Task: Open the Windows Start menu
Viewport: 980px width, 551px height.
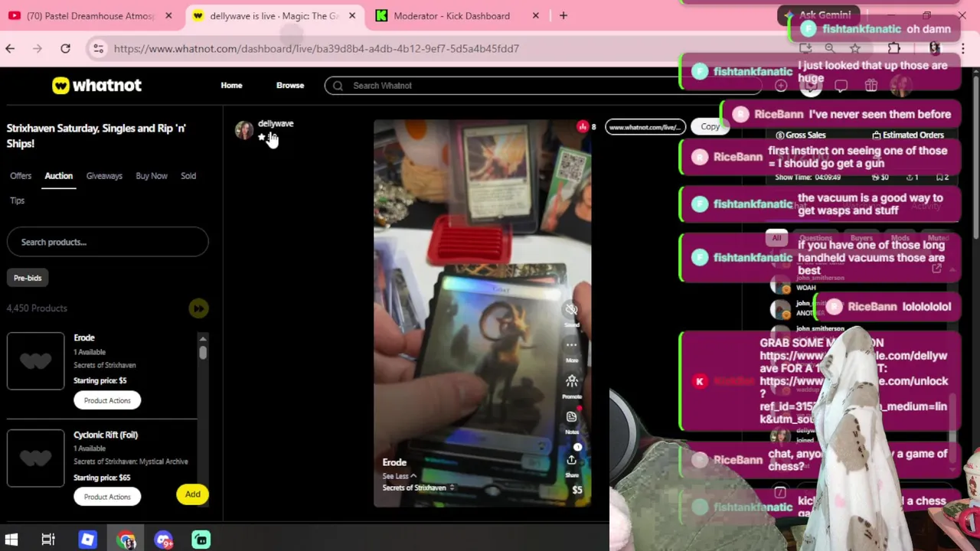Action: click(11, 540)
